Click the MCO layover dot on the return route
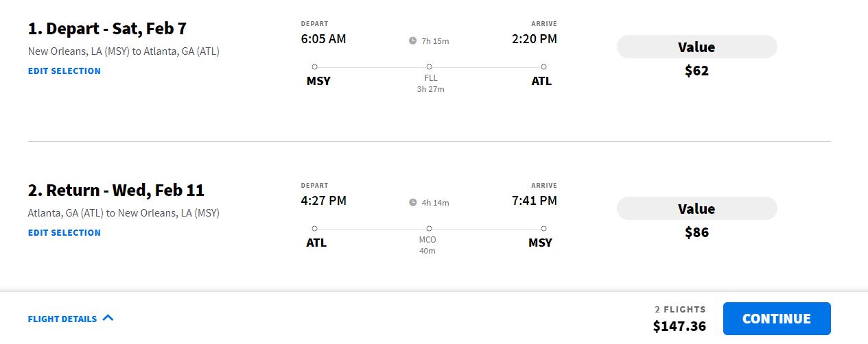The height and width of the screenshot is (344, 868). point(429,228)
